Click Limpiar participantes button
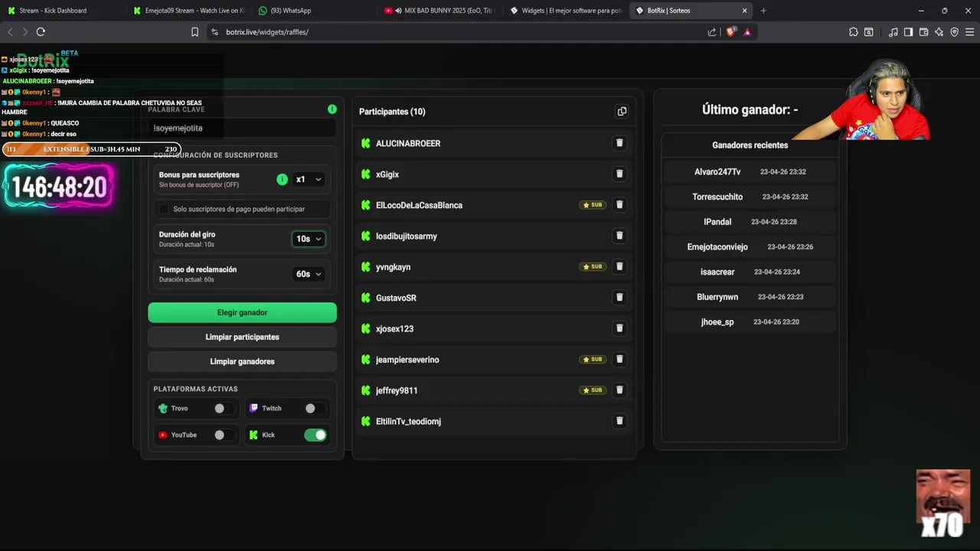The width and height of the screenshot is (980, 551). pos(242,337)
